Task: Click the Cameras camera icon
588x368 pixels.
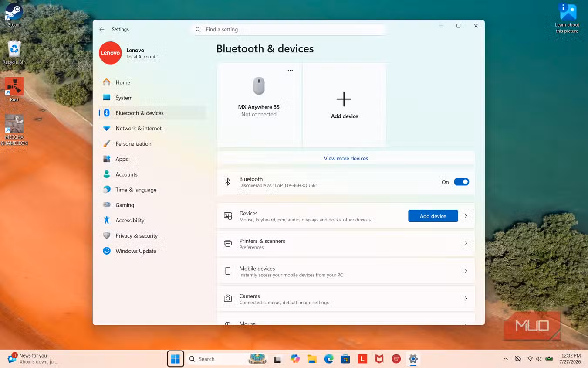Action: click(x=228, y=298)
